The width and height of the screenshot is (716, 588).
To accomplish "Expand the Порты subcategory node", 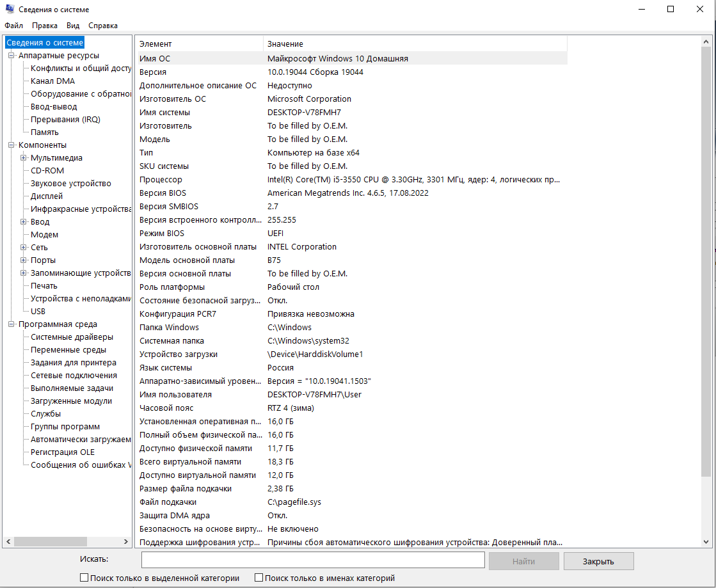I will tap(24, 260).
